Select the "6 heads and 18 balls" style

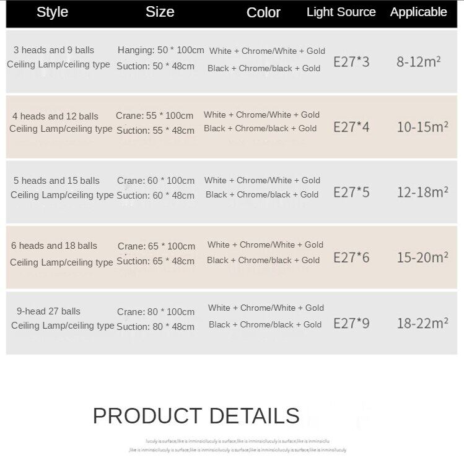coord(54,246)
